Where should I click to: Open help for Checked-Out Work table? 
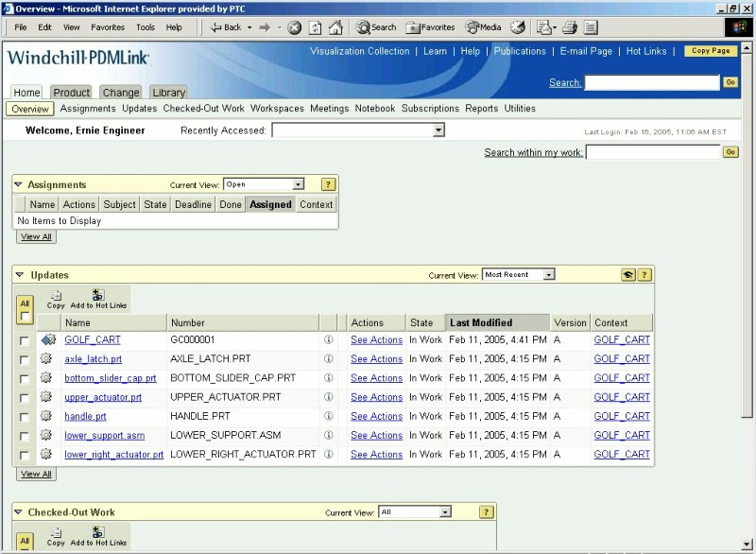486,512
